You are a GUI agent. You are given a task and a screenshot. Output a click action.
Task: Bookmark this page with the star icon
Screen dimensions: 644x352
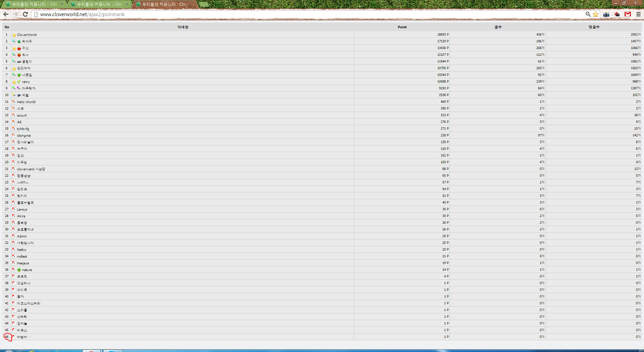(x=595, y=14)
